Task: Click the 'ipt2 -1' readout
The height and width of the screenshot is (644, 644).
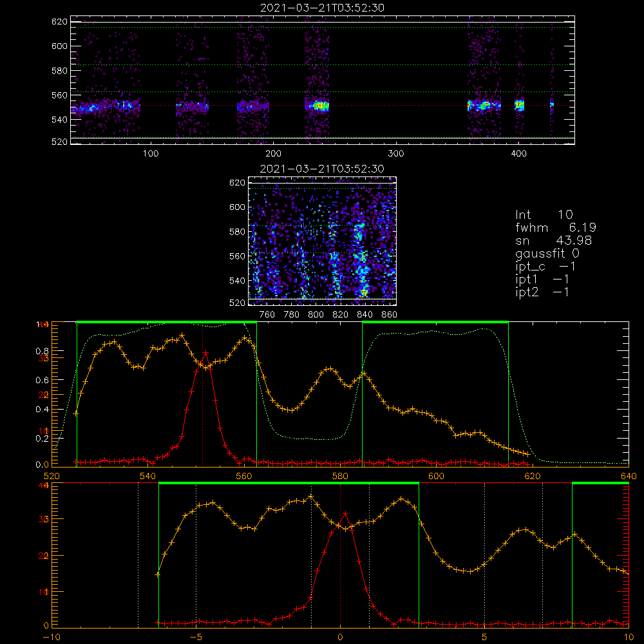Action: (x=542, y=292)
